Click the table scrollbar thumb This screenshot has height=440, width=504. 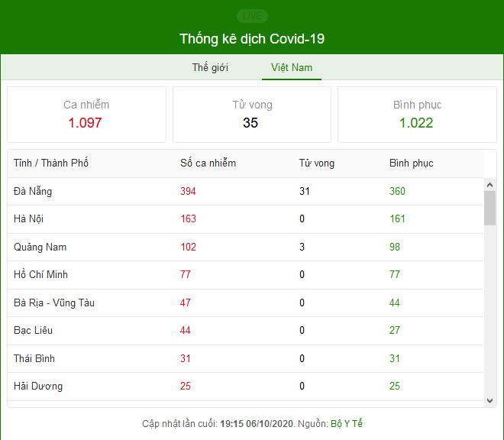pos(489,208)
